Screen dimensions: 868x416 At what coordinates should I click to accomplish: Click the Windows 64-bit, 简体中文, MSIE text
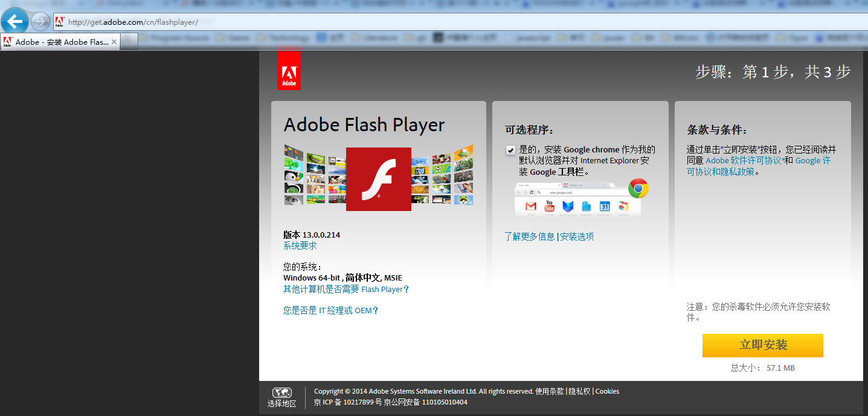pyautogui.click(x=342, y=278)
